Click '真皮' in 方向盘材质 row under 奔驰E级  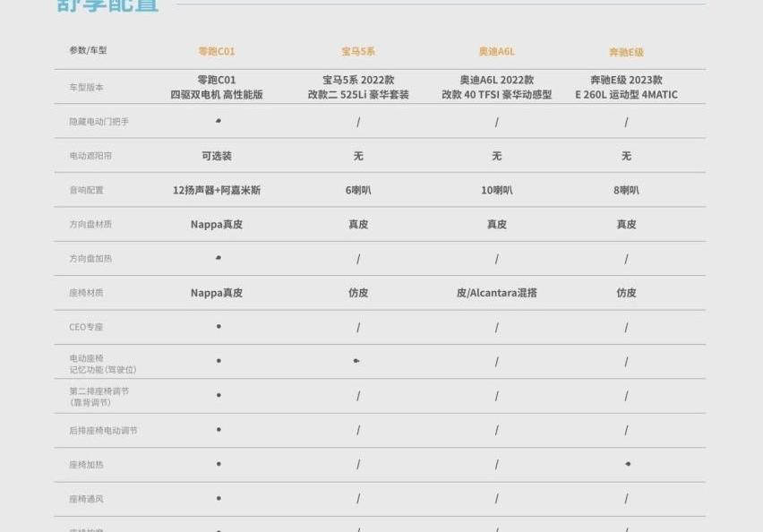coord(626,225)
